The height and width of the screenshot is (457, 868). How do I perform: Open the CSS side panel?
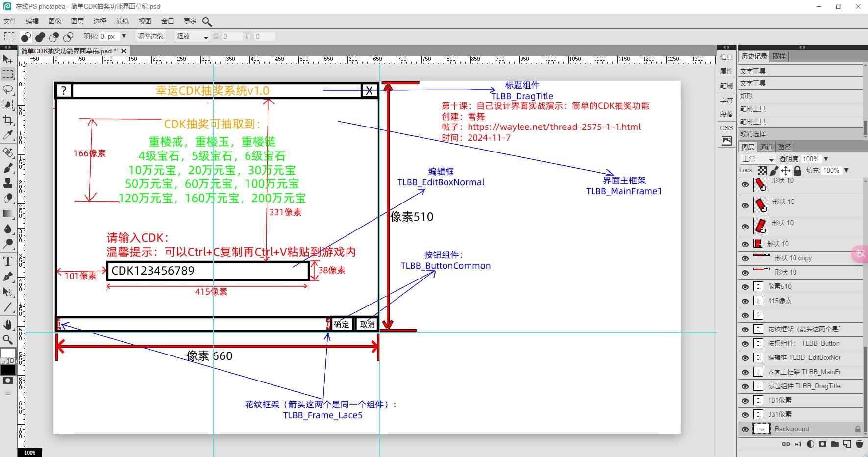point(726,128)
